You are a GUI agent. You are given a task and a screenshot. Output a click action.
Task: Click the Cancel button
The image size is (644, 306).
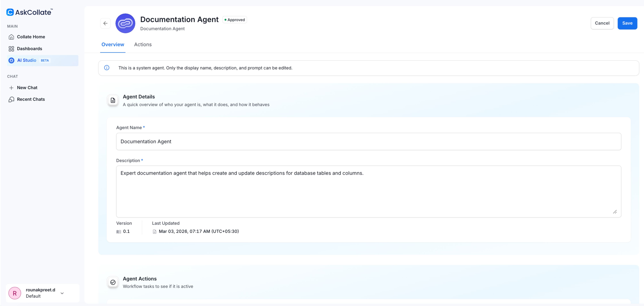(x=602, y=23)
